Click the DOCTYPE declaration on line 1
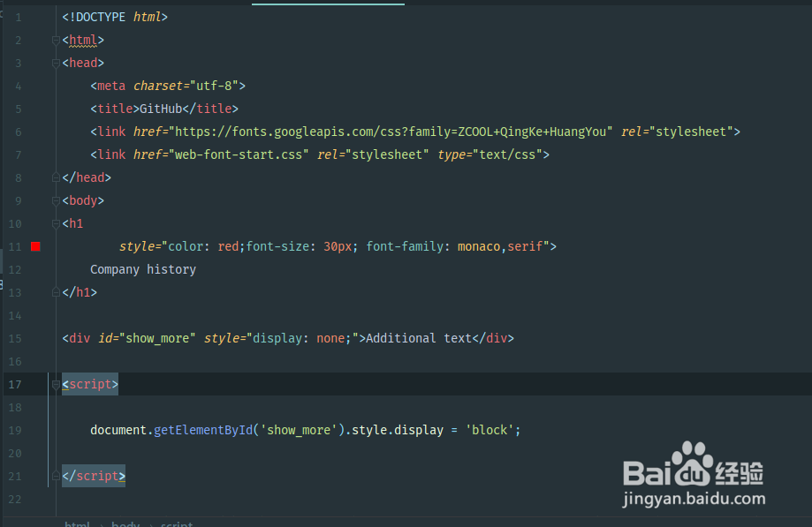This screenshot has height=527, width=812. click(115, 17)
